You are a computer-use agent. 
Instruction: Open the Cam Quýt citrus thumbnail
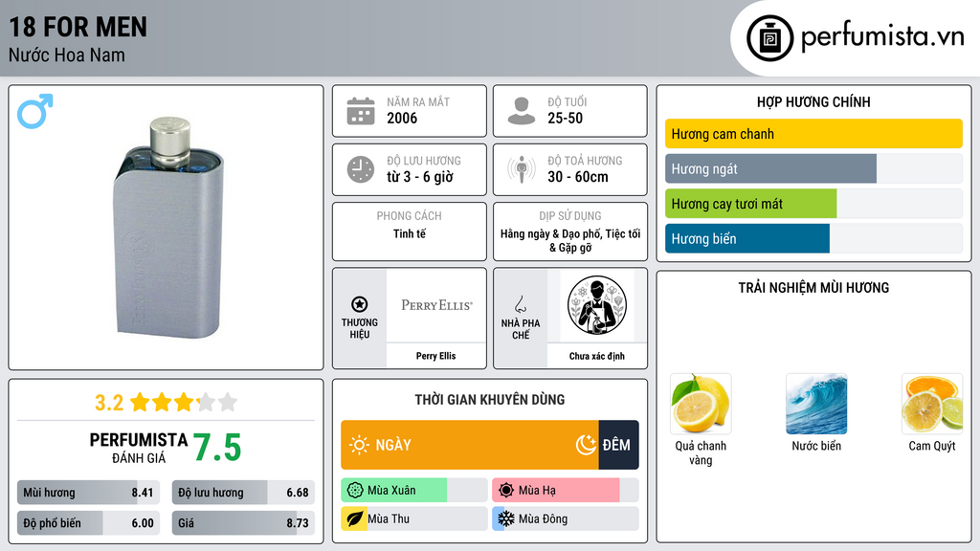tap(932, 404)
